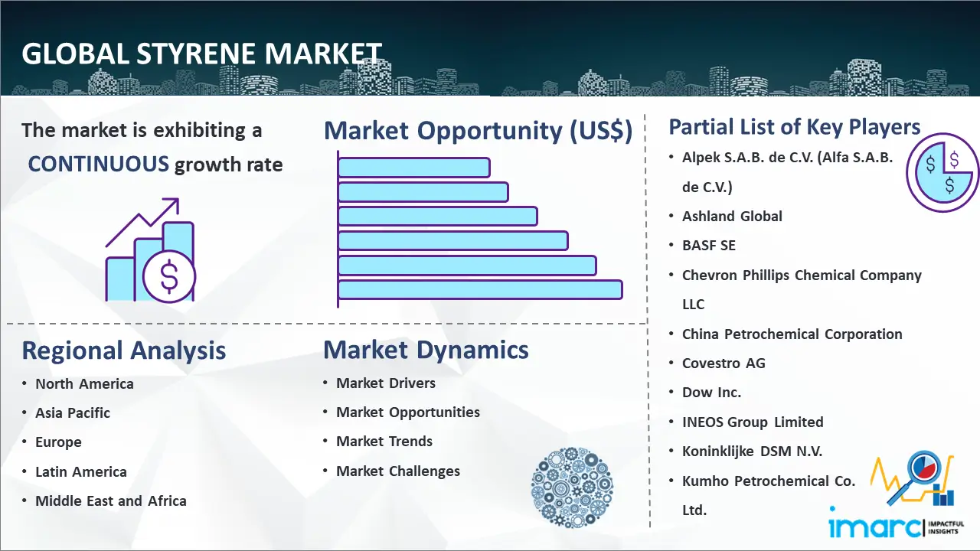Select Market Drivers under Market Dynamics
The height and width of the screenshot is (551, 980).
386,383
